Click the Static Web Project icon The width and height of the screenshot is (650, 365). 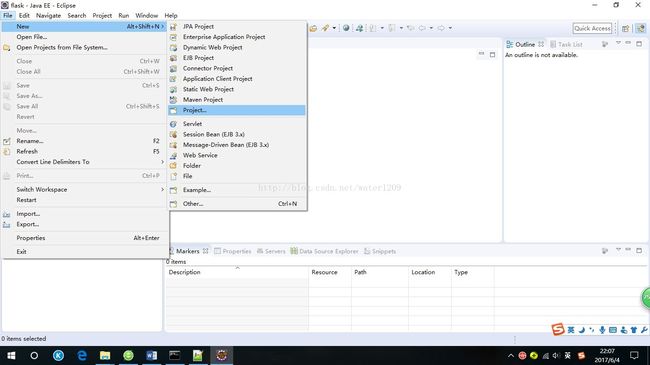click(174, 89)
